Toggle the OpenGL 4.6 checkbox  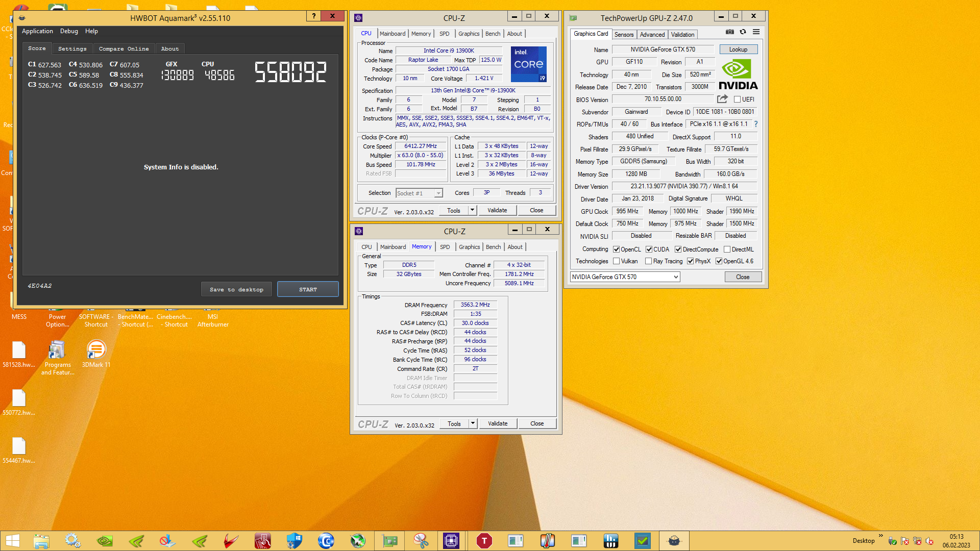(719, 261)
